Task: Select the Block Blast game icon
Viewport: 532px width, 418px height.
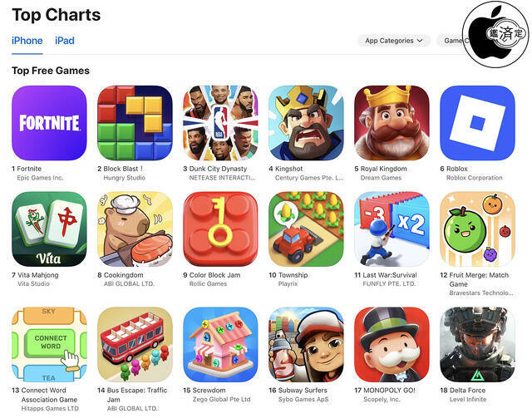Action: click(135, 123)
